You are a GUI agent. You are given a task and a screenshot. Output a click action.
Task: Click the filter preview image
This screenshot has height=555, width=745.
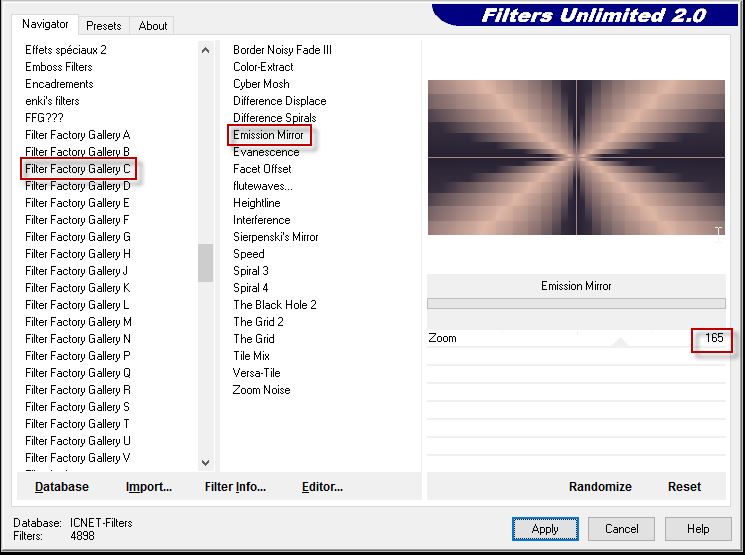tap(576, 158)
